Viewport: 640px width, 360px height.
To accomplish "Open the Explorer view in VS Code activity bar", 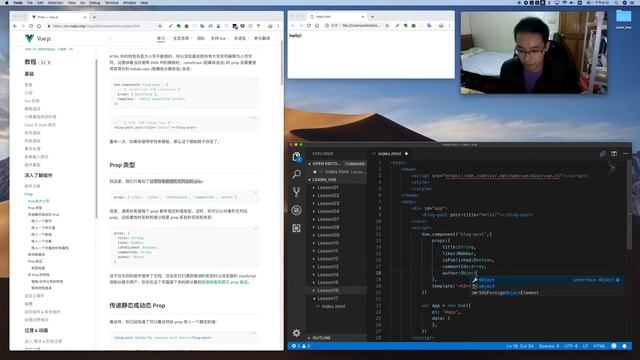I will pos(297,157).
